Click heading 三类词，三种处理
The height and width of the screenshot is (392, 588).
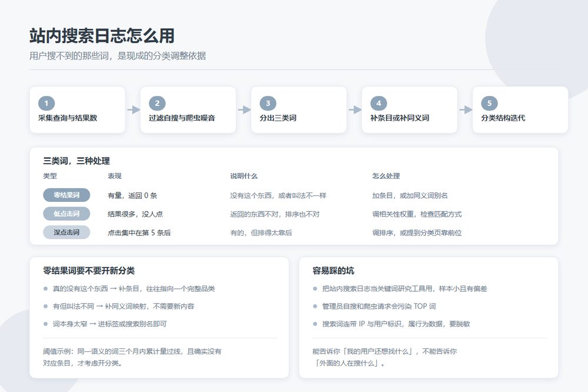(x=76, y=161)
